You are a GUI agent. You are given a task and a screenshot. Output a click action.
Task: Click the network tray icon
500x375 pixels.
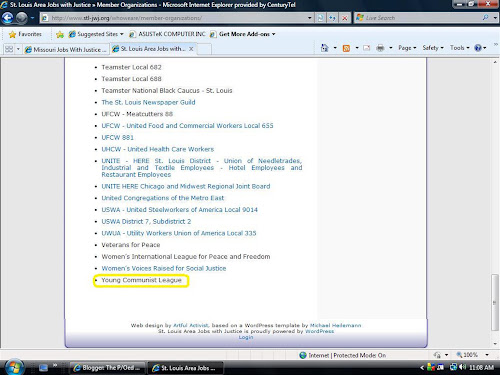453,367
